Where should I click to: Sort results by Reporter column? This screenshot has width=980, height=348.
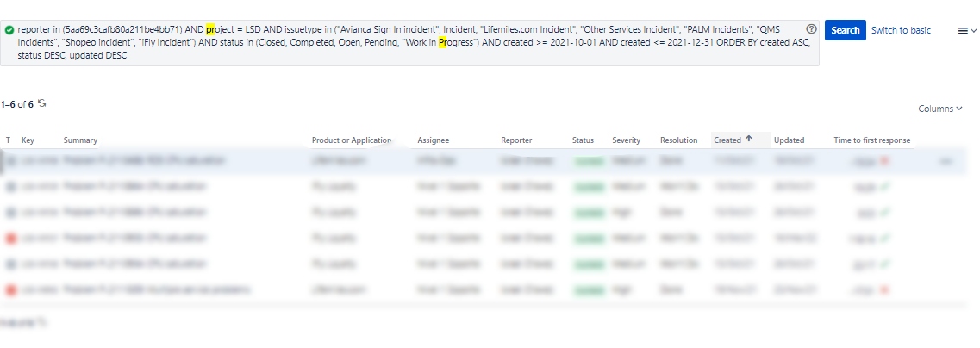[516, 140]
